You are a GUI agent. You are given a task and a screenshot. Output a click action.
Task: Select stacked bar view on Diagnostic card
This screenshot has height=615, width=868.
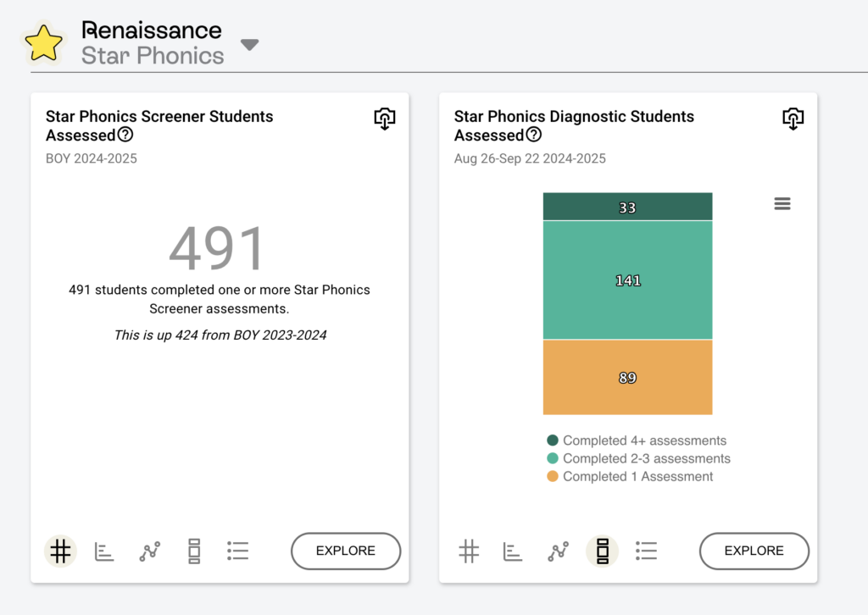pos(603,551)
